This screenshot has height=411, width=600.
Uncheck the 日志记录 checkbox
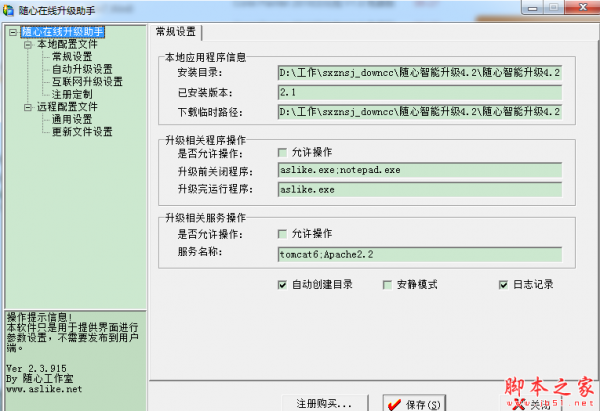[504, 285]
